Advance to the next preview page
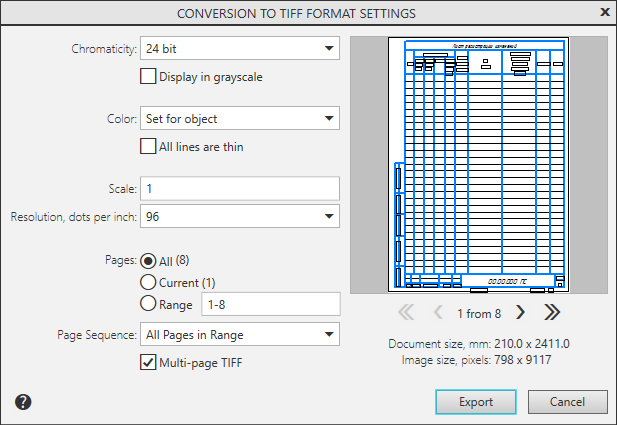617x425 pixels. pyautogui.click(x=520, y=312)
